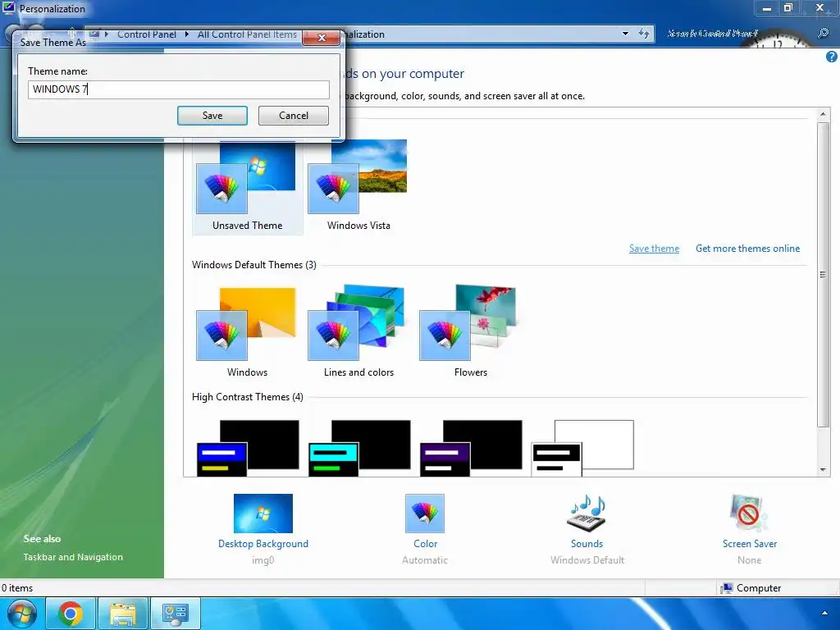Image resolution: width=840 pixels, height=630 pixels.
Task: Apply the Windows default theme
Action: [247, 332]
